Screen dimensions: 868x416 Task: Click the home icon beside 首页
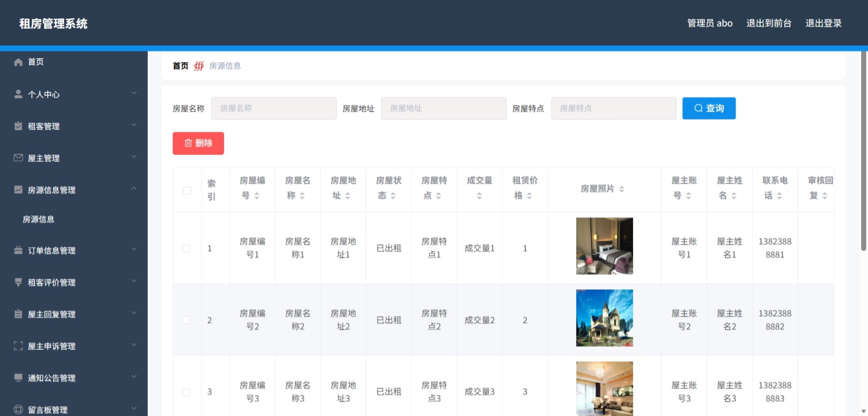(x=18, y=62)
